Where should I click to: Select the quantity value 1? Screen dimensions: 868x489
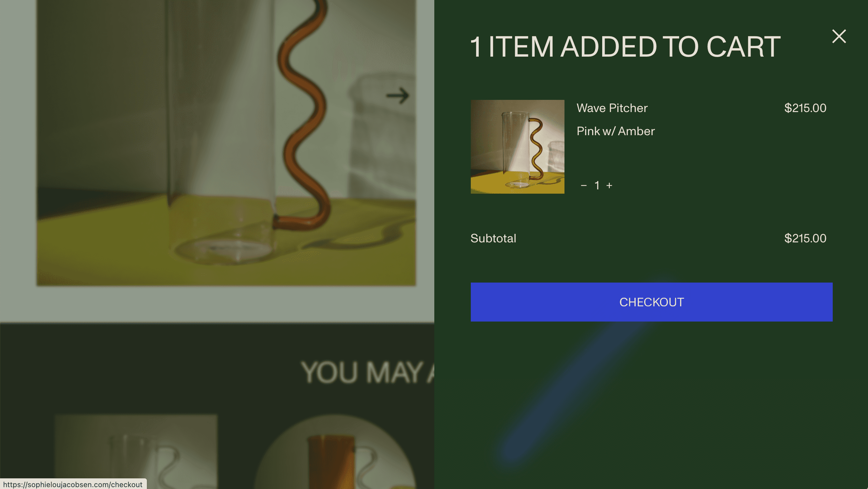(x=597, y=185)
